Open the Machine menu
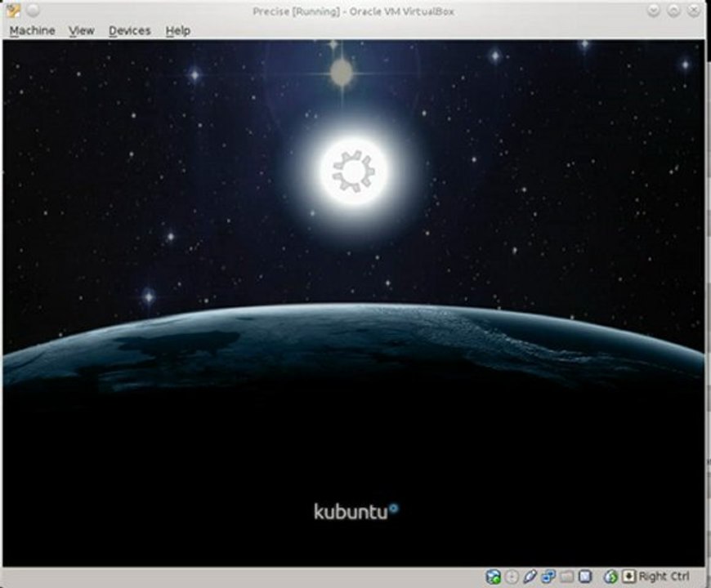The image size is (711, 588). pos(32,30)
